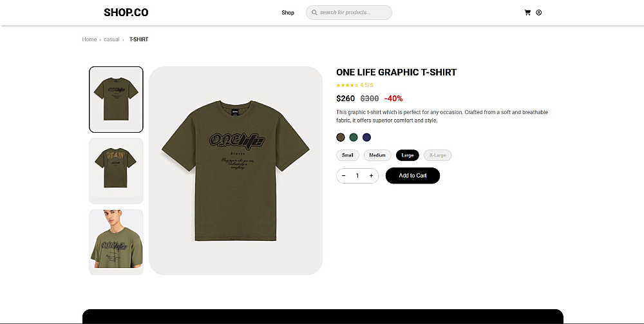644x324 pixels.
Task: Click the SHOP.CO logo
Action: [126, 12]
